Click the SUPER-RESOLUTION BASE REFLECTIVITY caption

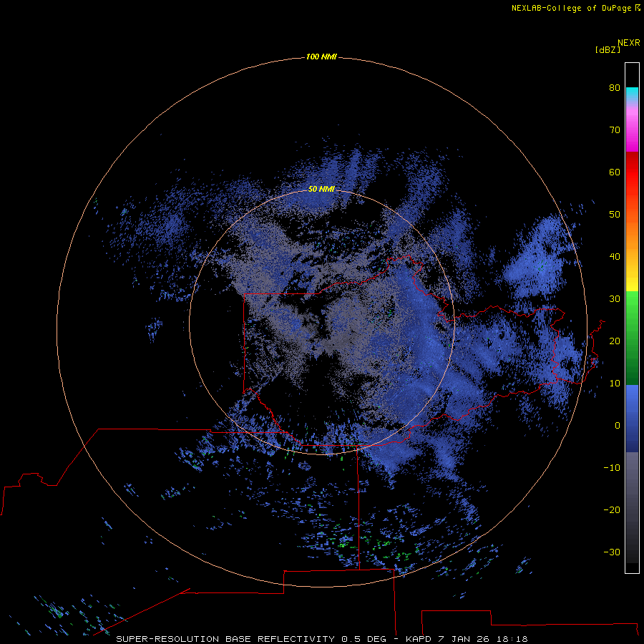click(x=225, y=639)
